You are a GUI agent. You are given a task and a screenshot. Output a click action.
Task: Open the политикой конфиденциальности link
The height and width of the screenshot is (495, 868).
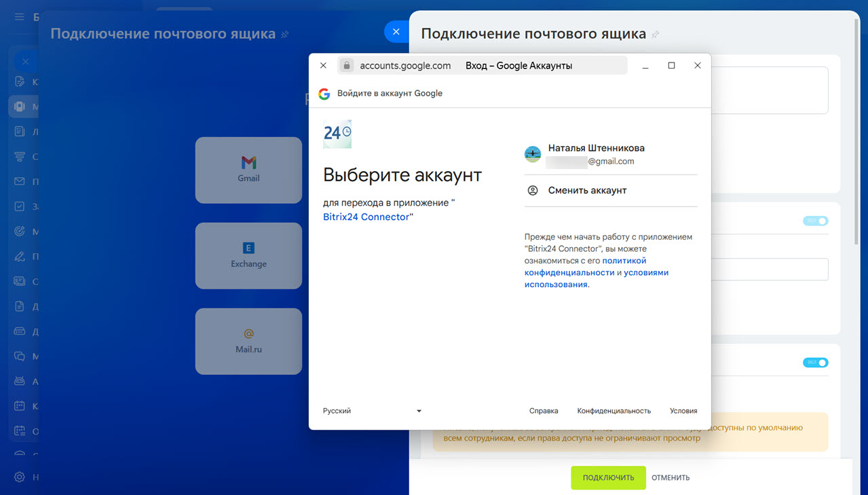pyautogui.click(x=586, y=267)
